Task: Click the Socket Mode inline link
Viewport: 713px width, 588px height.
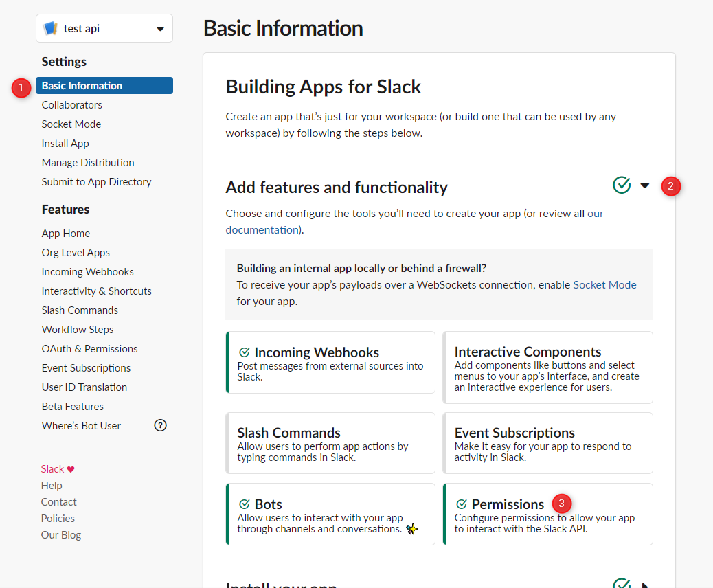Action: (x=604, y=285)
